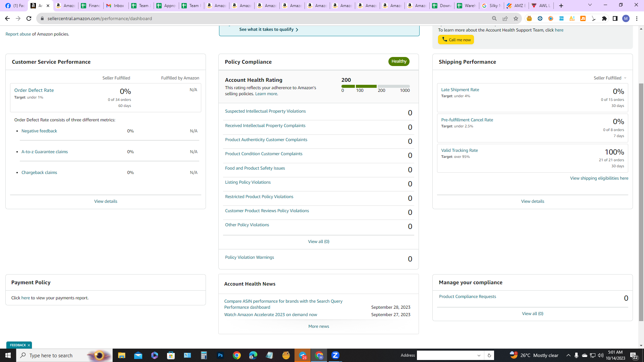Go back to the previous page

click(7, 18)
